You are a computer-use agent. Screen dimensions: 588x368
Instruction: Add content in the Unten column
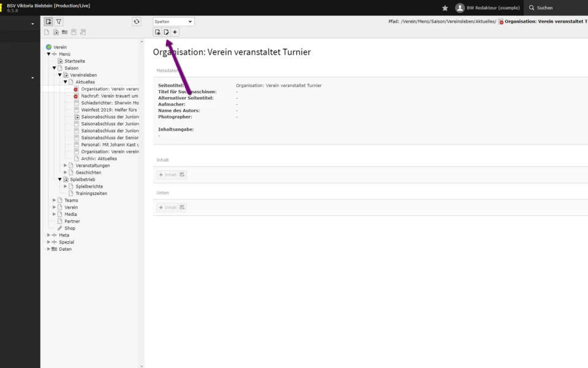pos(167,207)
